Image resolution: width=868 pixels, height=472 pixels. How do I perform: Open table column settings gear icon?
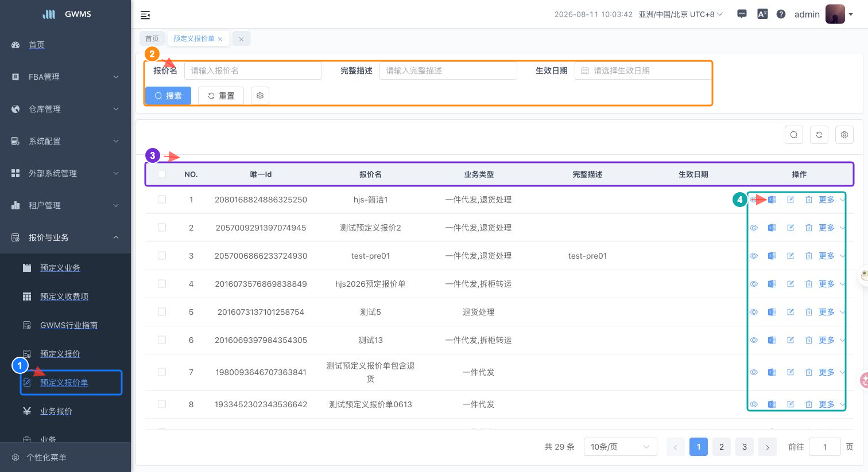tap(844, 135)
